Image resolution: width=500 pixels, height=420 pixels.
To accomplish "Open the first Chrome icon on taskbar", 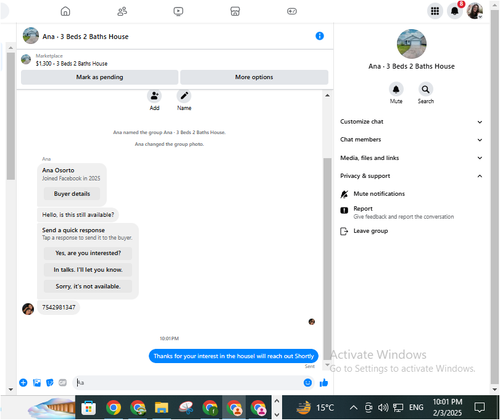I will click(x=113, y=408).
